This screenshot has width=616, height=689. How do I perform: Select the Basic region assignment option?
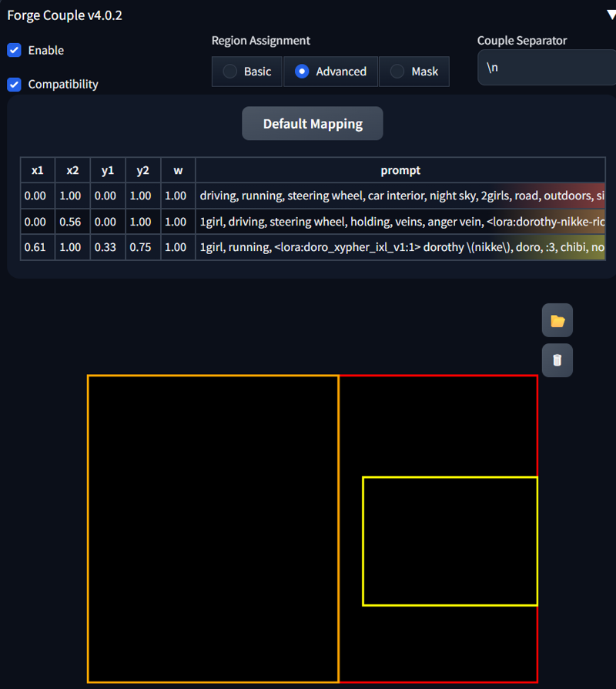pyautogui.click(x=247, y=71)
